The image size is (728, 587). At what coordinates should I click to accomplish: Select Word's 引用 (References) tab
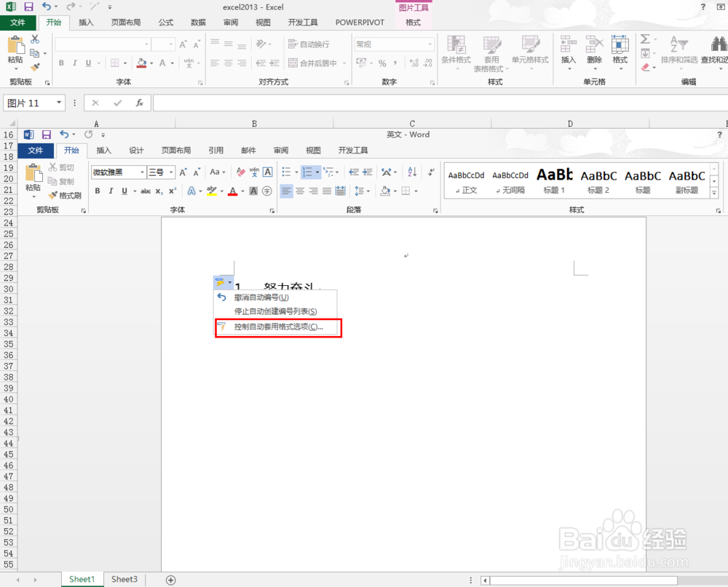pyautogui.click(x=216, y=151)
